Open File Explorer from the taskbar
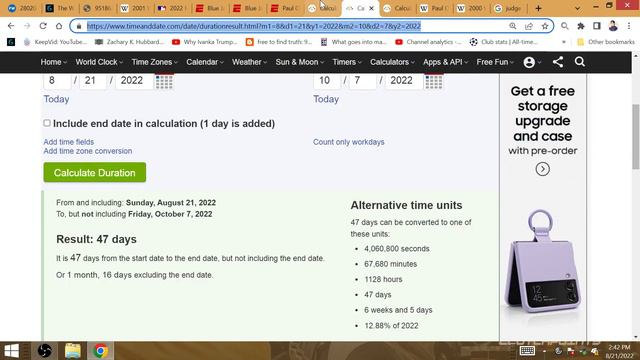Viewport: 640px width, 360px height. click(x=73, y=351)
